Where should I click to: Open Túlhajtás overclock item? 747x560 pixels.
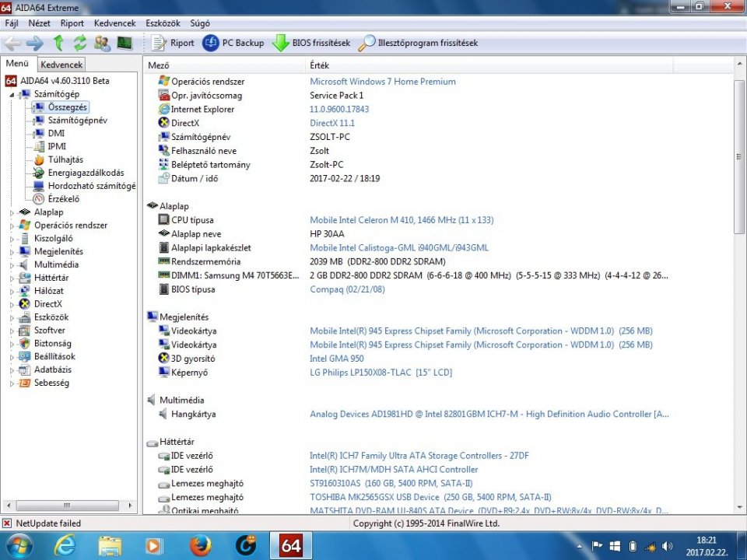[65, 159]
